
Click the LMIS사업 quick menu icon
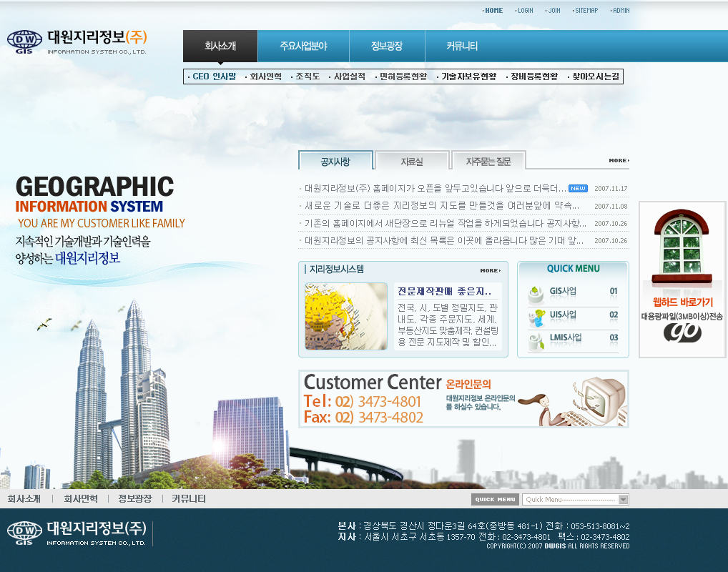(x=536, y=340)
